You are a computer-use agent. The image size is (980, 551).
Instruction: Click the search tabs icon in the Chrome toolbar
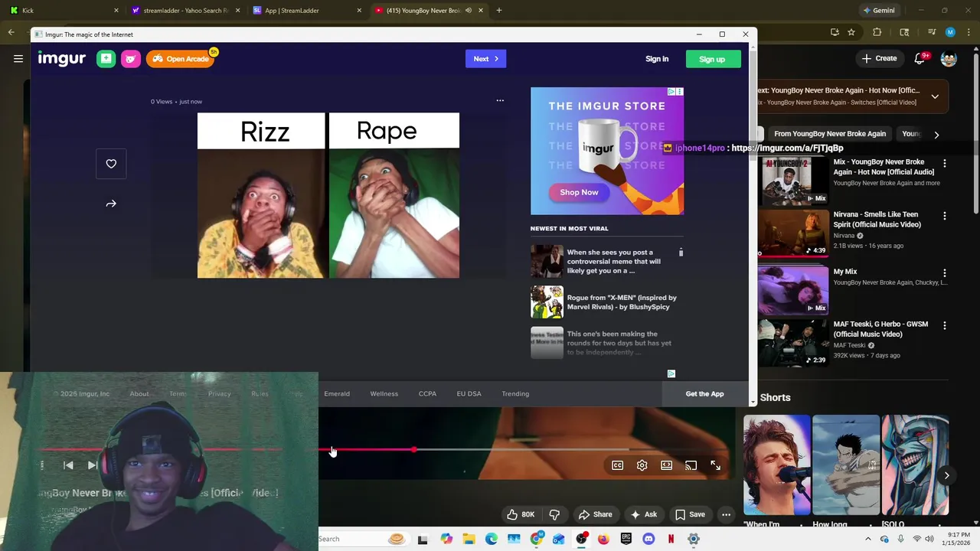click(904, 32)
